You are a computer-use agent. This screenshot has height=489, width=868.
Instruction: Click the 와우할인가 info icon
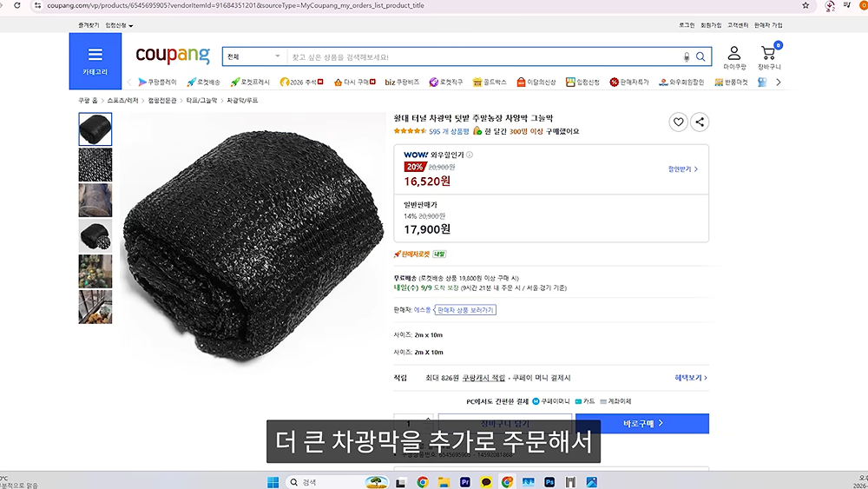[x=470, y=155]
